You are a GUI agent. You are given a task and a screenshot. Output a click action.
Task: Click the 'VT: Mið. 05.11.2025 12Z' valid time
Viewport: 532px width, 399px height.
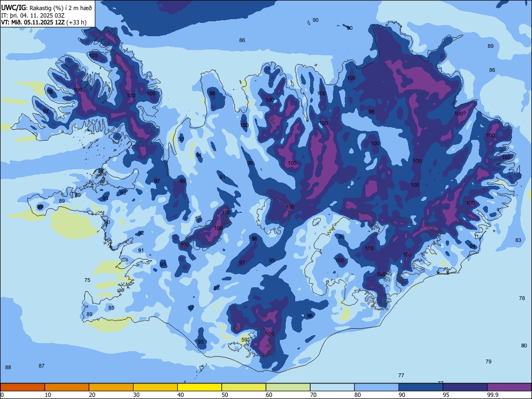[x=33, y=22]
